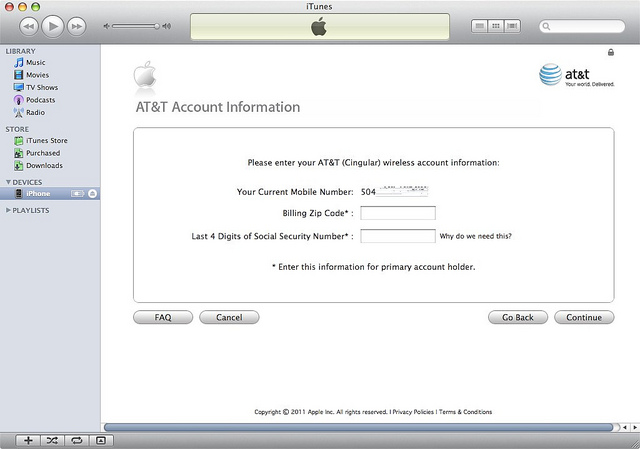Click the low-volume speaker icon
The height and width of the screenshot is (449, 640).
(106, 26)
